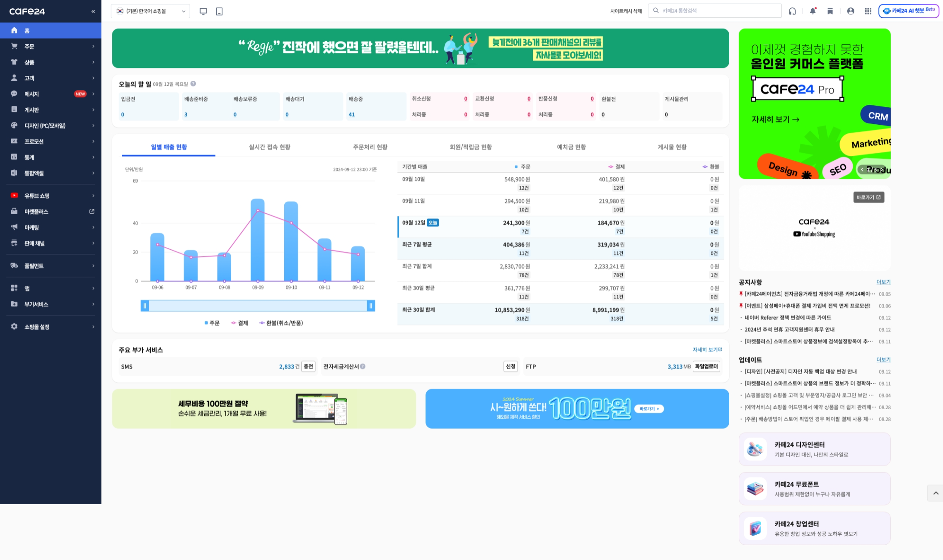
Task: Expand the 쇼핑몰 설정 menu chevron
Action: (x=93, y=326)
